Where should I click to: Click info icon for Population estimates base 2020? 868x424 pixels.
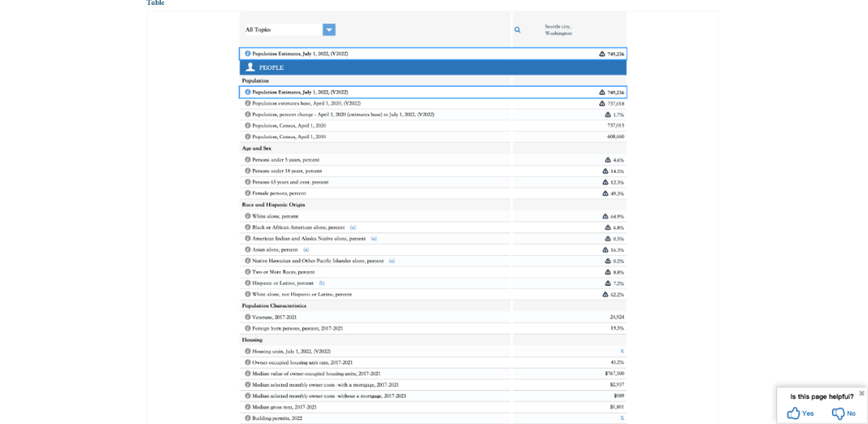point(248,103)
